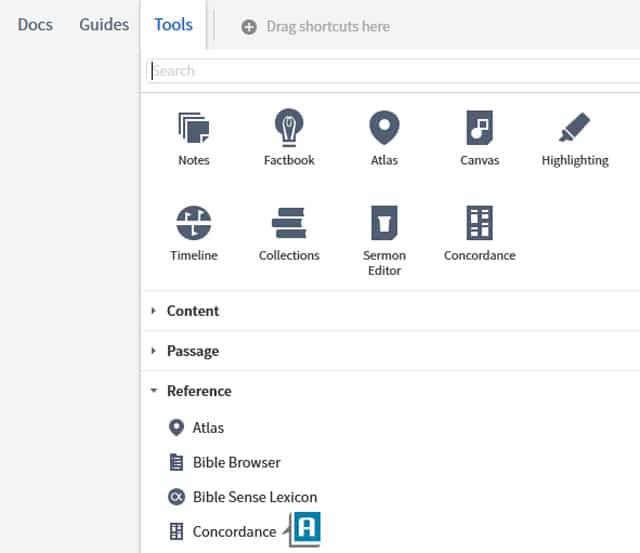Image resolution: width=640 pixels, height=553 pixels.
Task: Open the Collections books icon
Action: click(289, 222)
